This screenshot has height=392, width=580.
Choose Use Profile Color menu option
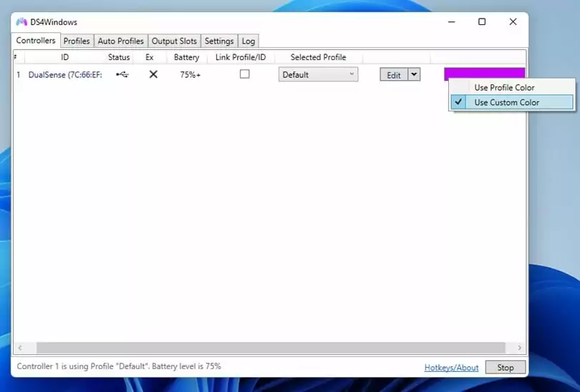(x=504, y=87)
